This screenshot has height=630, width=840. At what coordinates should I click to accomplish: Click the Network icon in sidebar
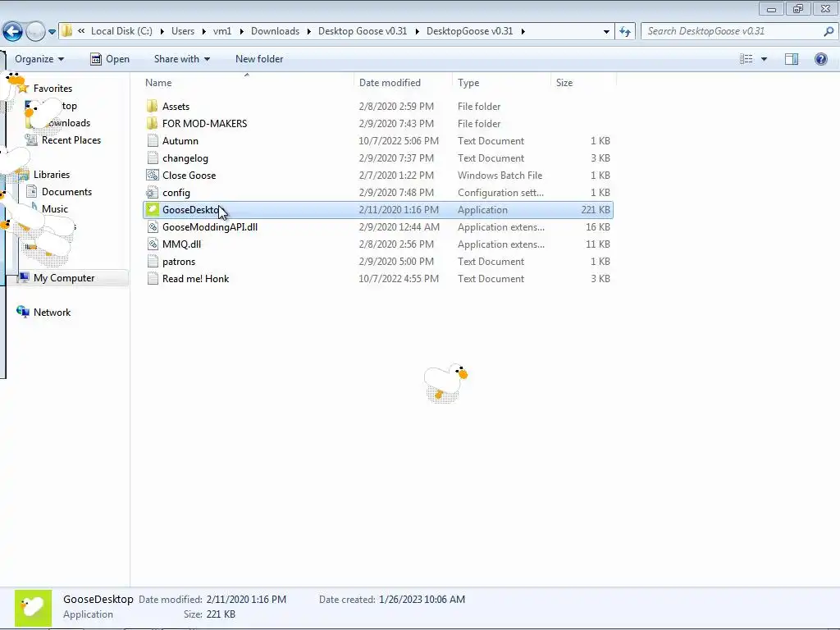click(22, 312)
